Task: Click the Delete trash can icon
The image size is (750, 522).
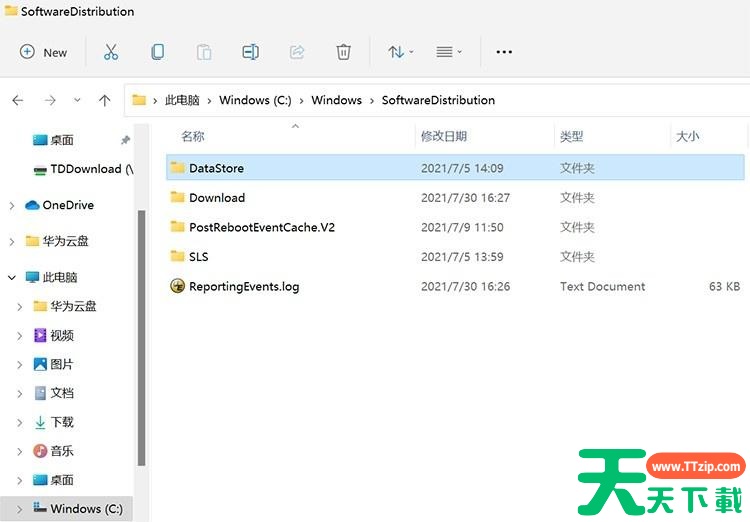Action: pos(343,52)
